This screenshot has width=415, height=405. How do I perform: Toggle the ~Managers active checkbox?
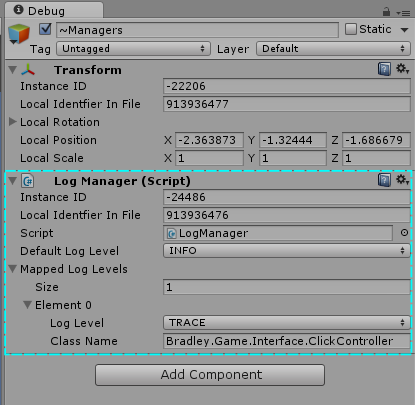(x=45, y=29)
